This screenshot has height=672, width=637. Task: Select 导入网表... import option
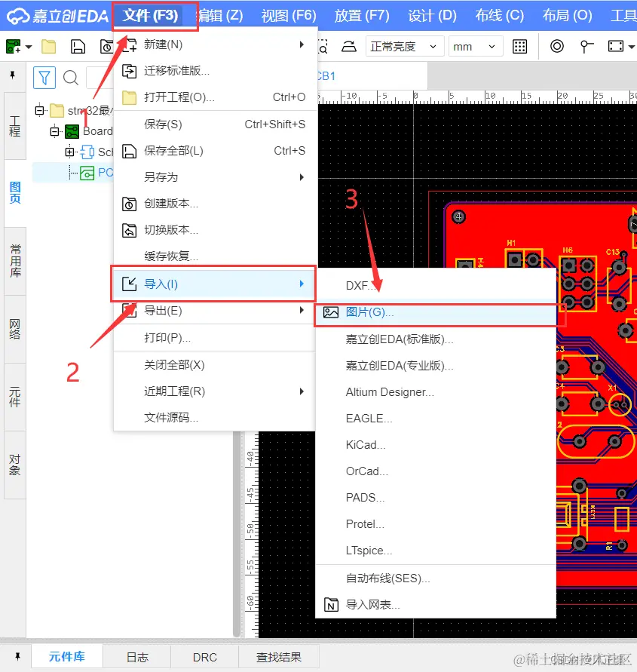pyautogui.click(x=436, y=605)
